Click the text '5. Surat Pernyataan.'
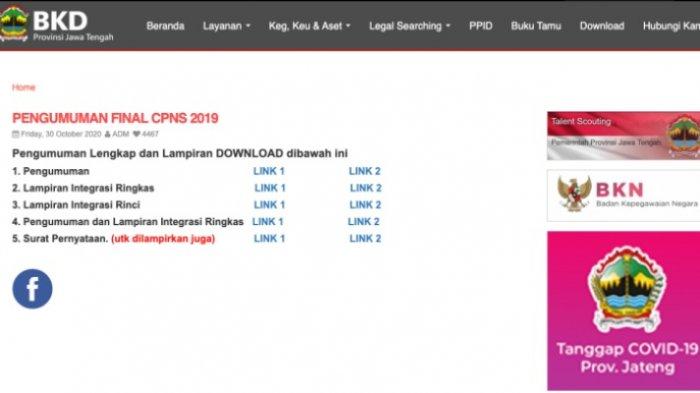The image size is (700, 393). 60,239
